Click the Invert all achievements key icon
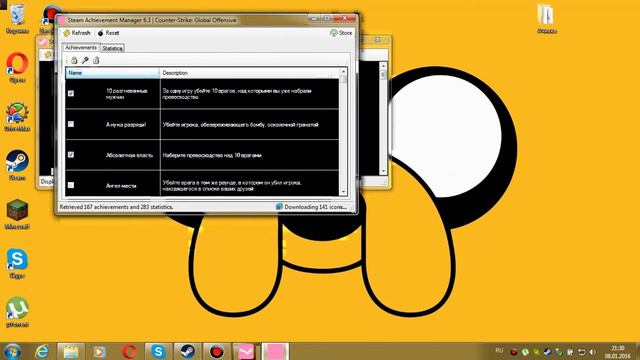This screenshot has height=360, width=640. click(85, 60)
